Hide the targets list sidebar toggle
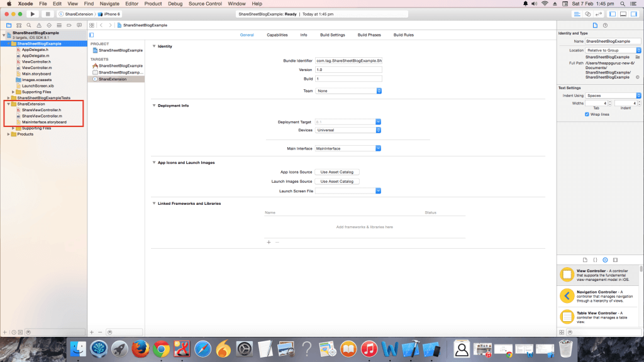644x362 pixels. click(92, 35)
